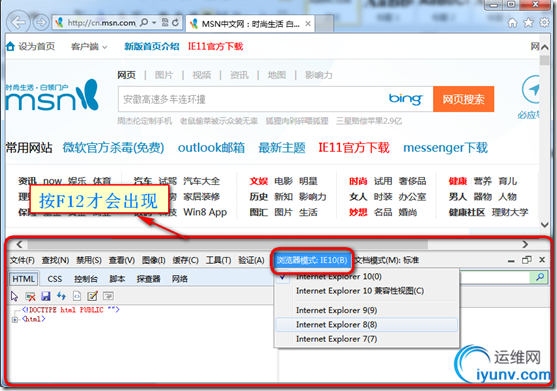557x391 pixels.
Task: Switch to the CSS tab
Action: pyautogui.click(x=55, y=279)
